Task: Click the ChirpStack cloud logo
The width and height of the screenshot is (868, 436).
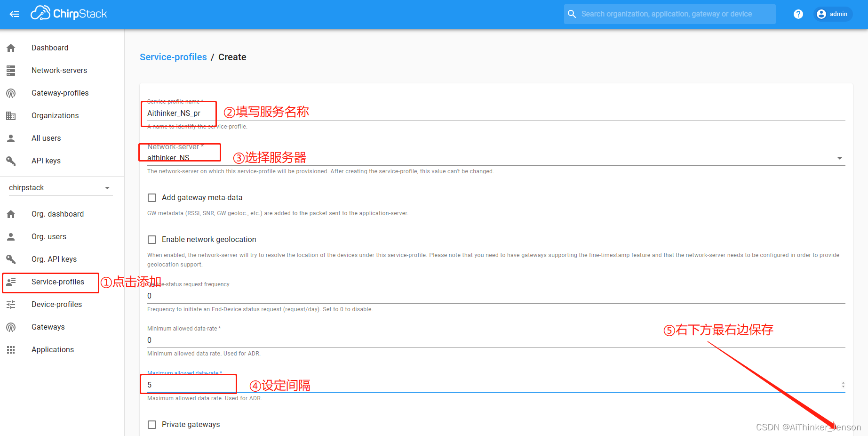Action: pyautogui.click(x=40, y=13)
